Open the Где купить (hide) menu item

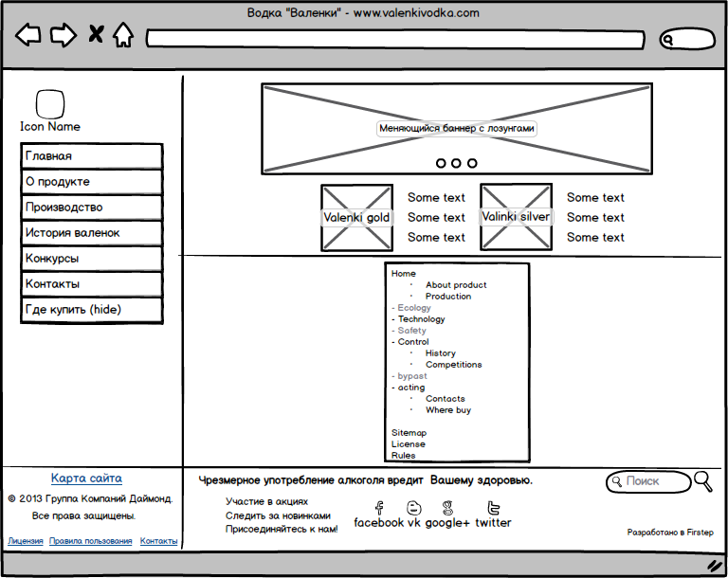(92, 310)
